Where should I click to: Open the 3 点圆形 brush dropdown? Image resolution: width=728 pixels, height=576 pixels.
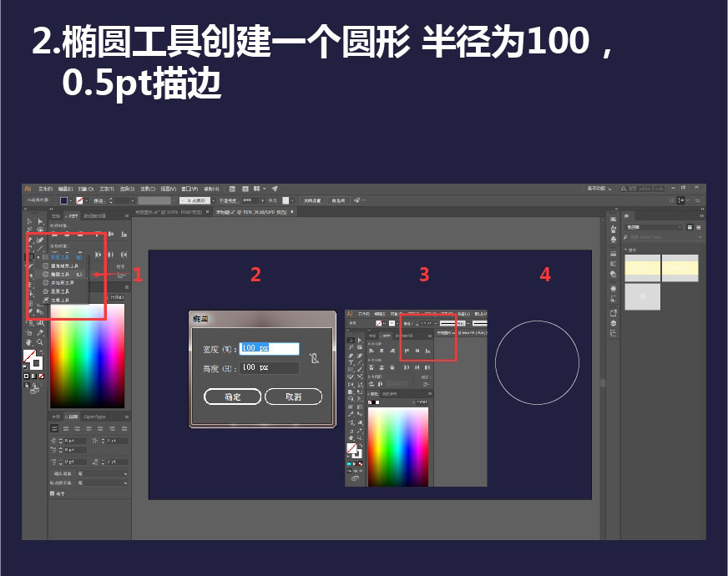pyautogui.click(x=213, y=200)
